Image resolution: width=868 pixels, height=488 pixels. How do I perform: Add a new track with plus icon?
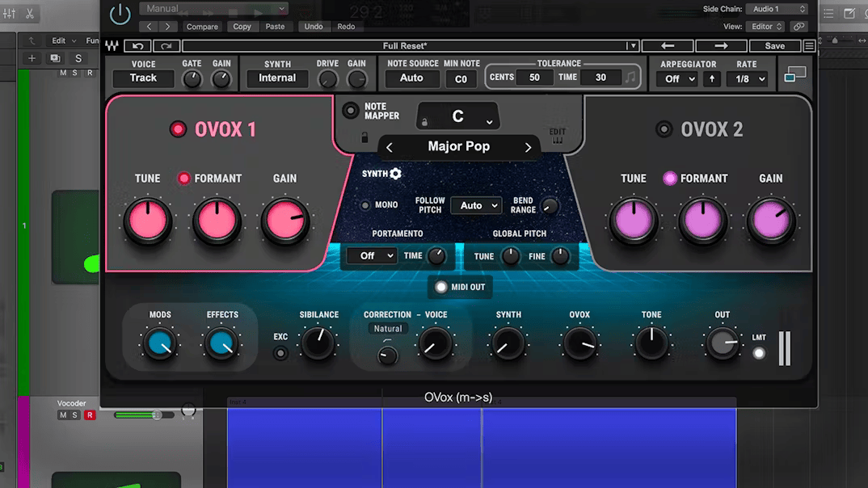pyautogui.click(x=32, y=58)
